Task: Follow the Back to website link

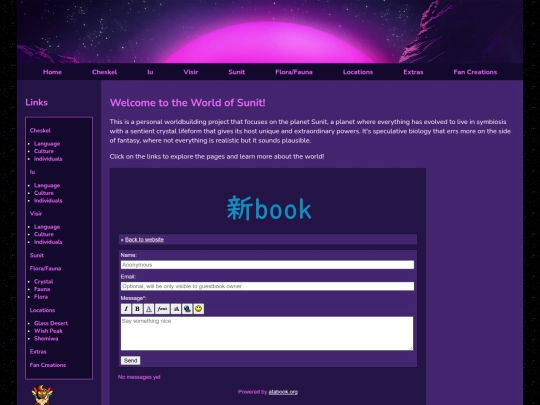Action: click(x=144, y=239)
